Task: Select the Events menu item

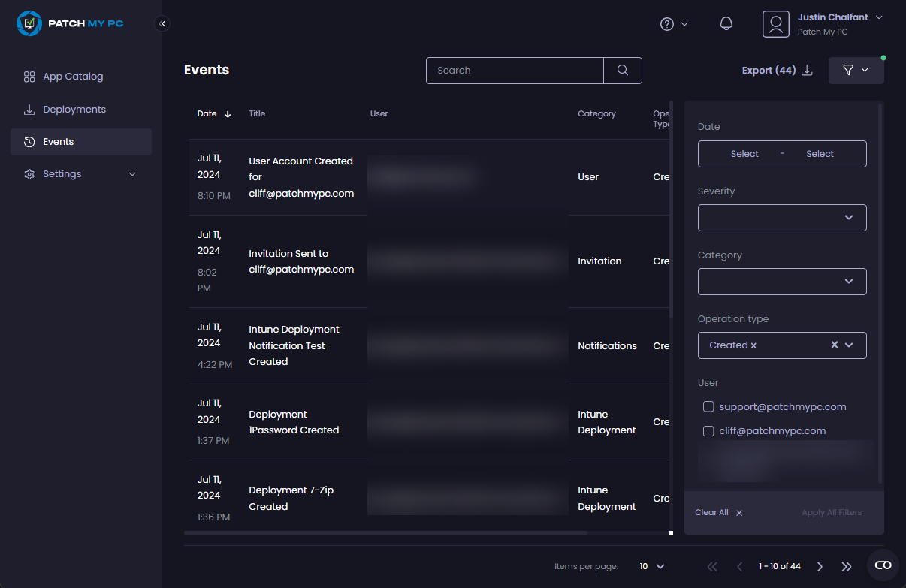Action: click(x=59, y=141)
